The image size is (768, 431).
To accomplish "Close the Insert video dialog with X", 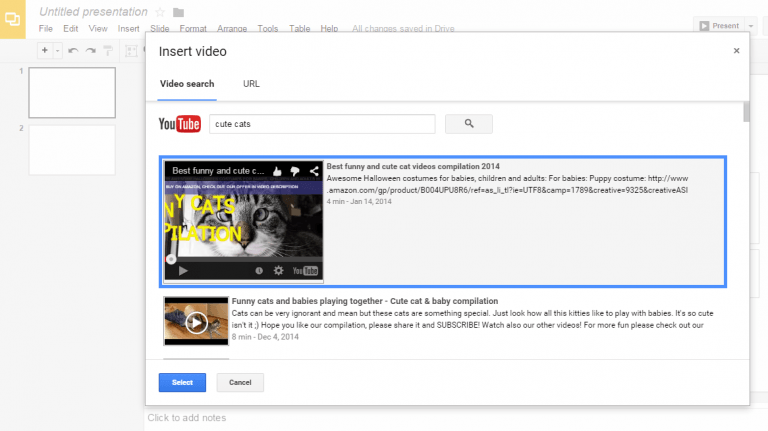I will [x=737, y=50].
